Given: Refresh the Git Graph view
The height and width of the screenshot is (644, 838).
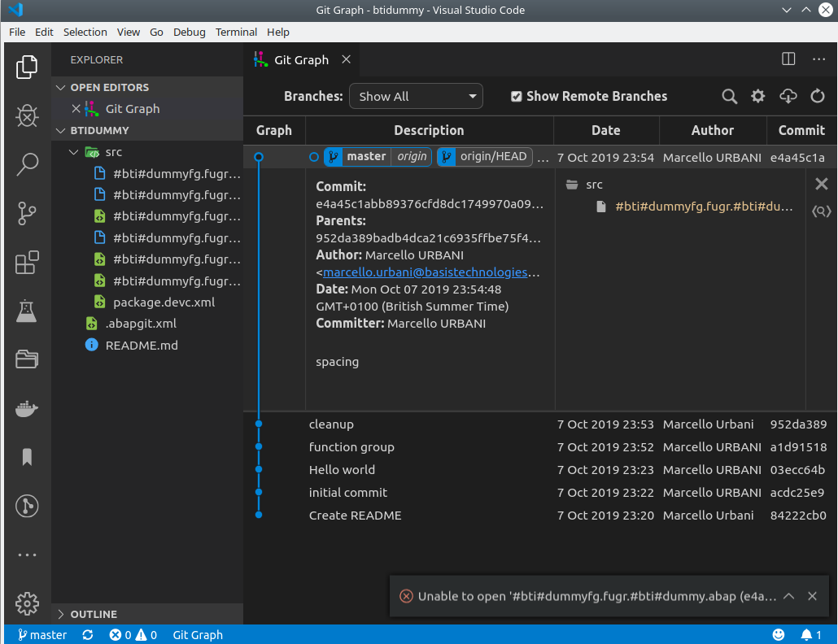Looking at the screenshot, I should tap(817, 96).
